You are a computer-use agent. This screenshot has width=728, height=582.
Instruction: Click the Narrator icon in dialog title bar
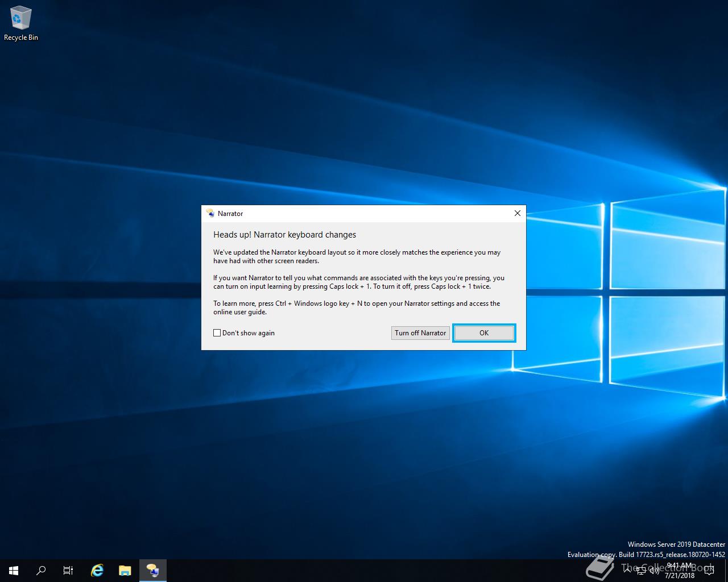point(210,214)
